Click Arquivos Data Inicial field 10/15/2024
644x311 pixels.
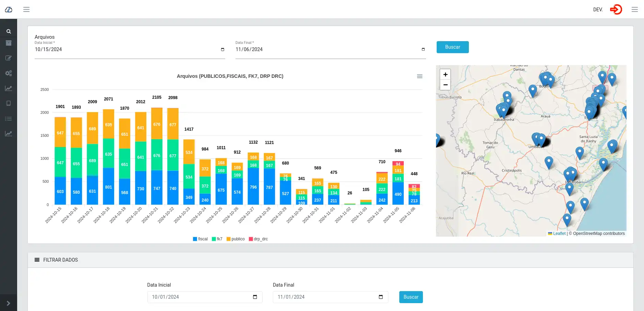[130, 49]
